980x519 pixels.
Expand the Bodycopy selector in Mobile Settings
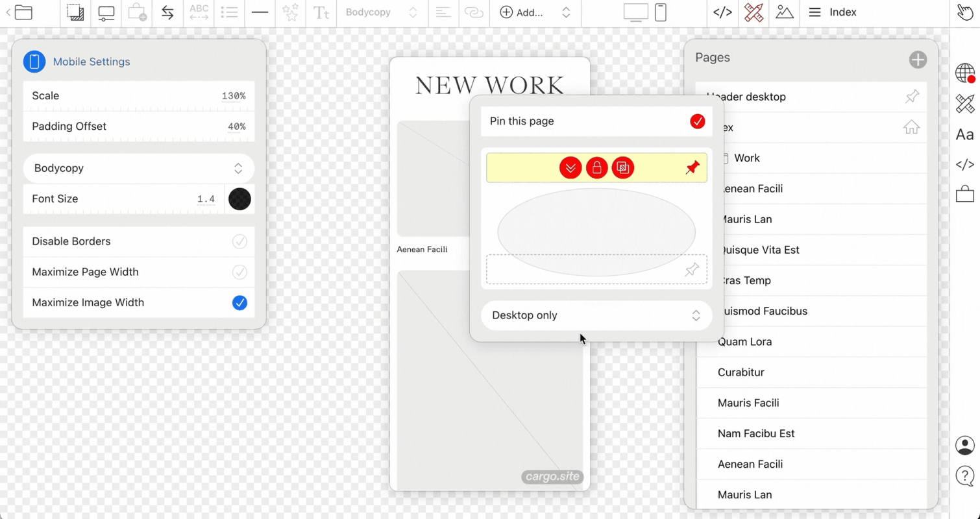(x=139, y=168)
